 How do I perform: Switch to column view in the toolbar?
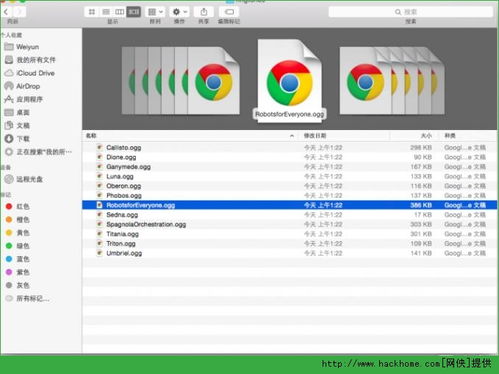(119, 12)
